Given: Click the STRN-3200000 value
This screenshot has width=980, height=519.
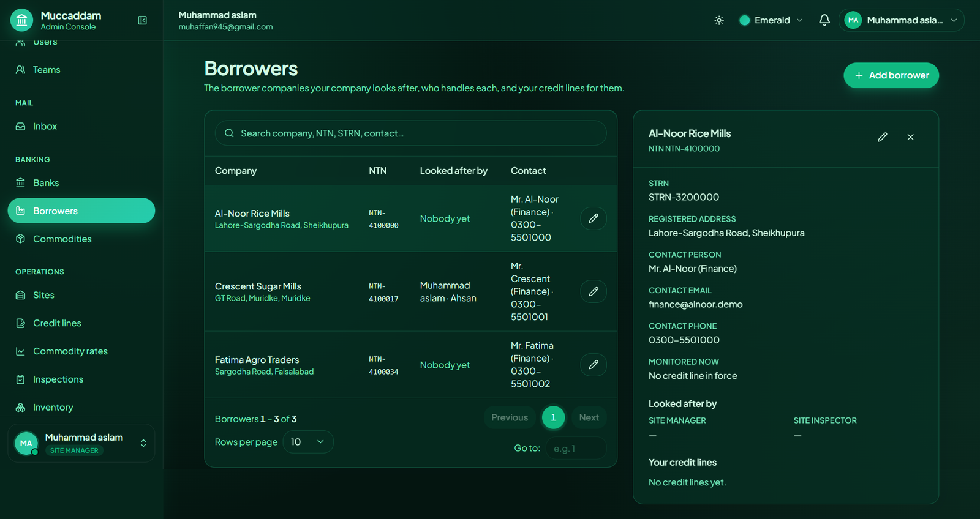Looking at the screenshot, I should [x=684, y=197].
